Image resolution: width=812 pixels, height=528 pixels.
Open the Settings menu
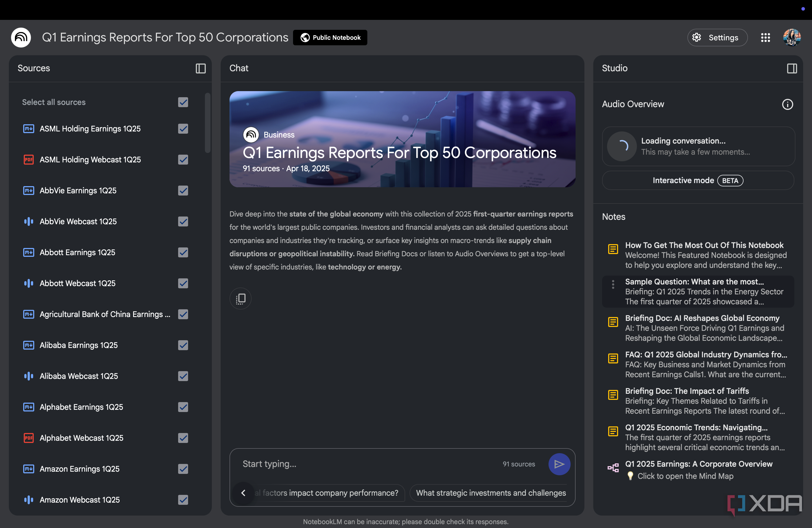pos(717,38)
